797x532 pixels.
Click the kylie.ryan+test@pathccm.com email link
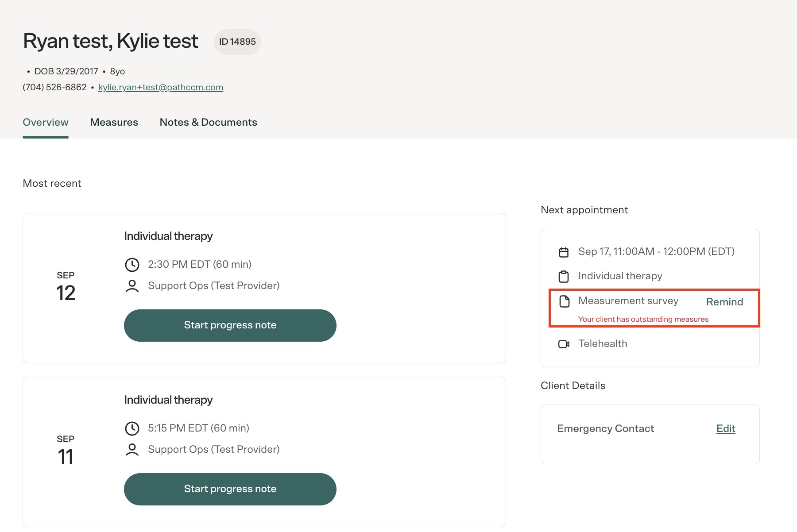coord(161,87)
